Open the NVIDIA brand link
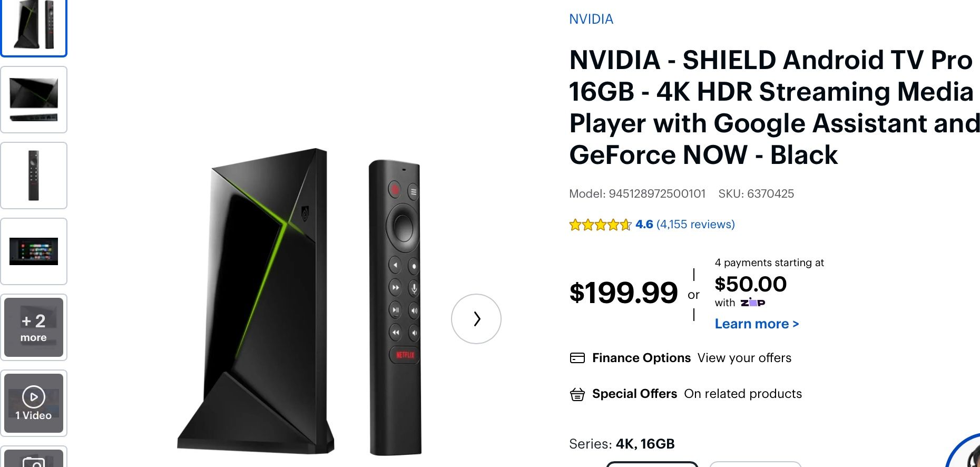980x467 pixels. tap(591, 20)
